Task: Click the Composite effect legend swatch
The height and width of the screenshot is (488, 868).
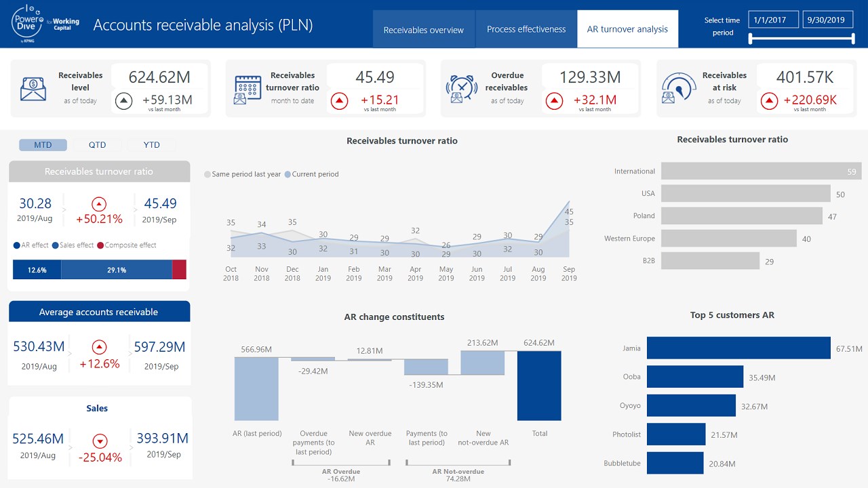Action: [x=100, y=245]
